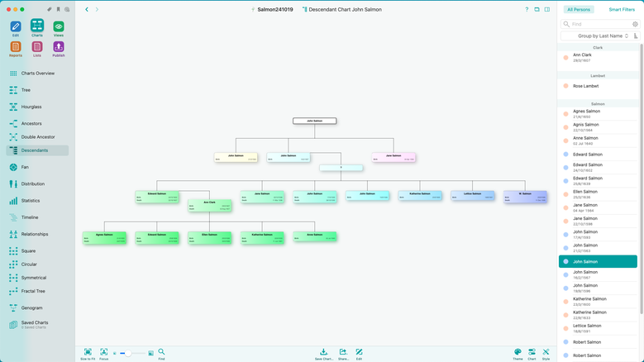
Task: Open the Circular chart
Action: pos(37,264)
